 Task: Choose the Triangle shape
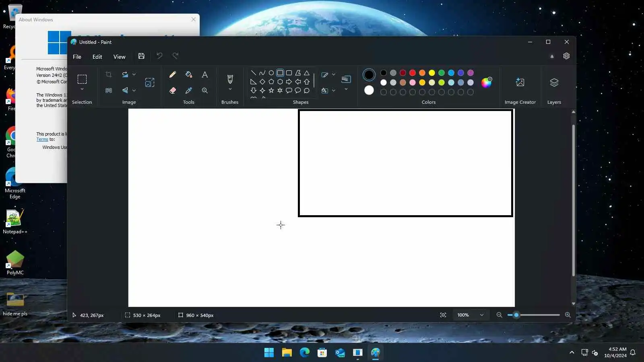pyautogui.click(x=307, y=73)
